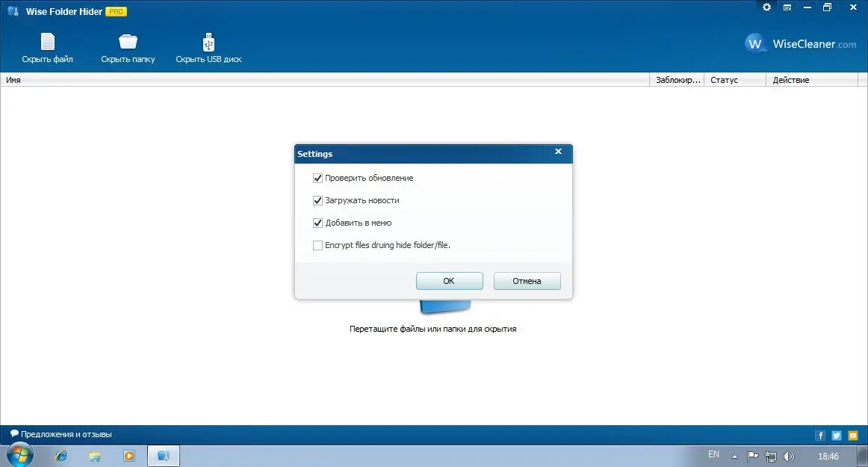The width and height of the screenshot is (868, 467).
Task: Launch Internet Explorer from the taskbar
Action: pos(61,456)
